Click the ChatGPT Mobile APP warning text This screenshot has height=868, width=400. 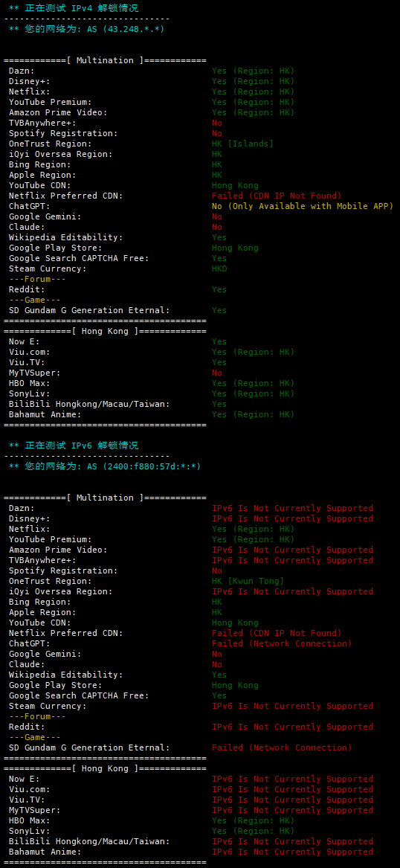[x=303, y=206]
